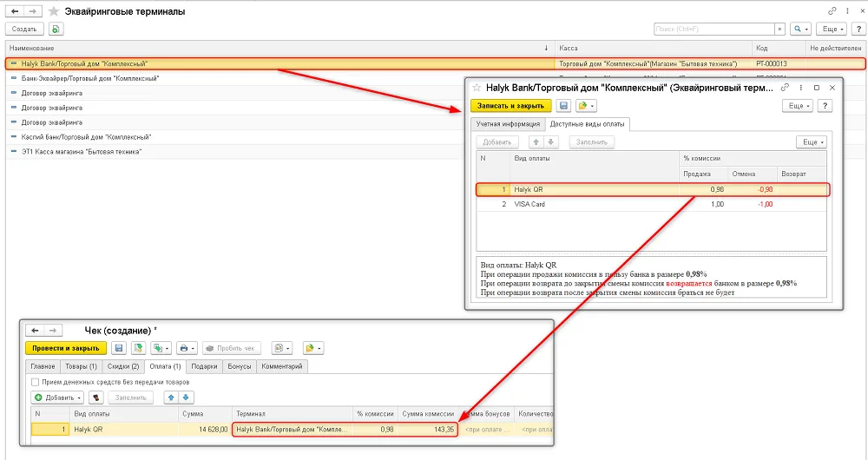
Task: Click the Пробить чек button
Action: [x=232, y=348]
